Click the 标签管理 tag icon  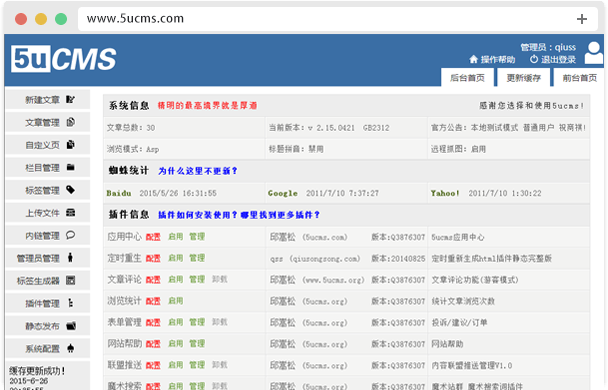tap(70, 190)
